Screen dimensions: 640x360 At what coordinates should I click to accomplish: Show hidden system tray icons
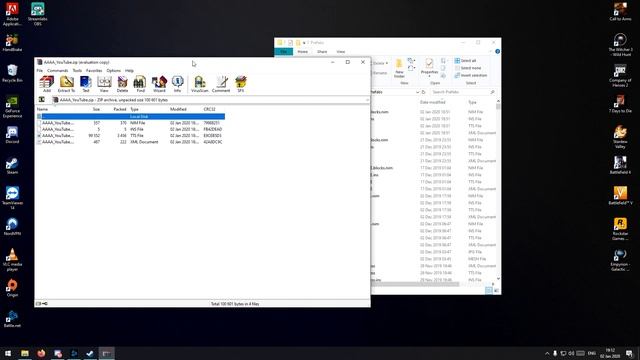click(x=547, y=353)
